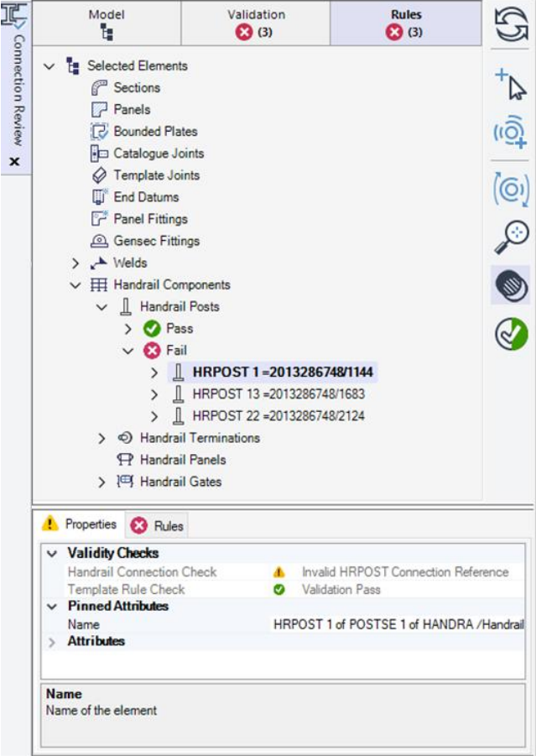Screen dimensions: 536x756
Task: Open the Validation tab
Action: click(256, 23)
